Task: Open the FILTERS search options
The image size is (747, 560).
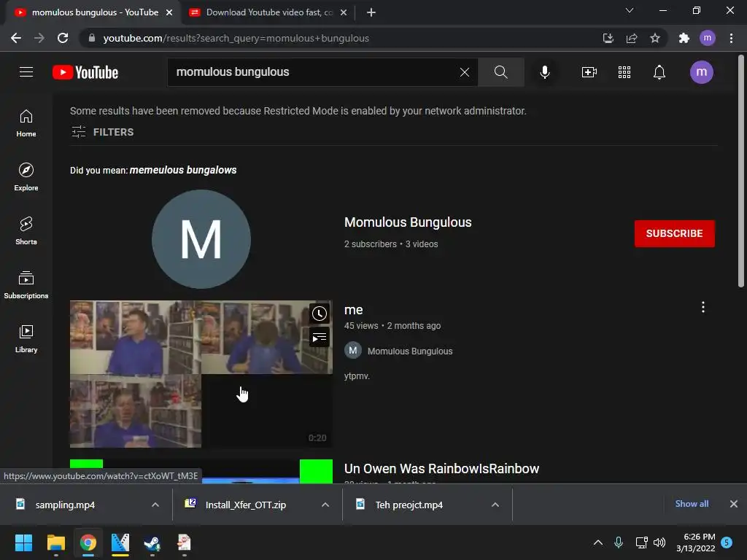Action: 102,132
